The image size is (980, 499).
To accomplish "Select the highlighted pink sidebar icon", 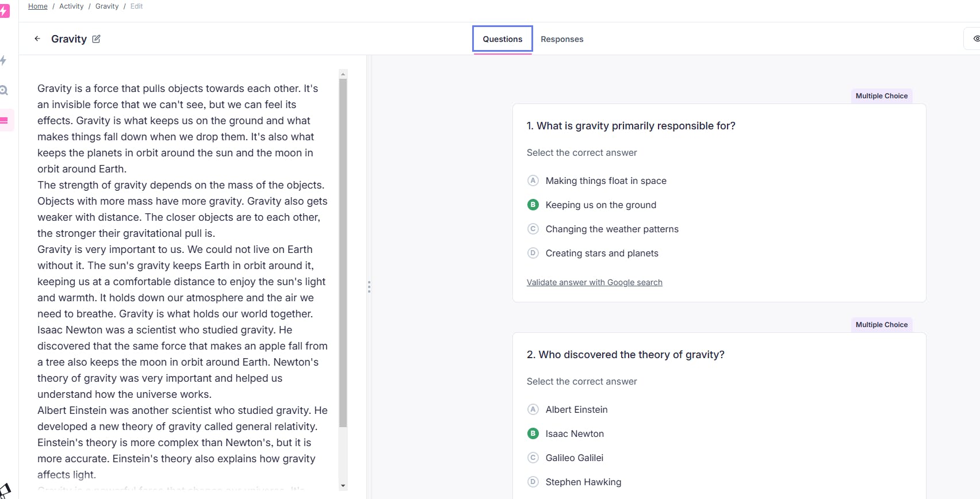I will pyautogui.click(x=5, y=120).
